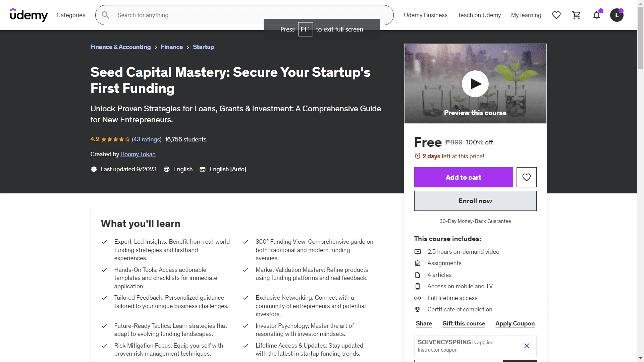Click the 'Free' price text
Viewport: 644px width, 362px height.
[x=428, y=142]
